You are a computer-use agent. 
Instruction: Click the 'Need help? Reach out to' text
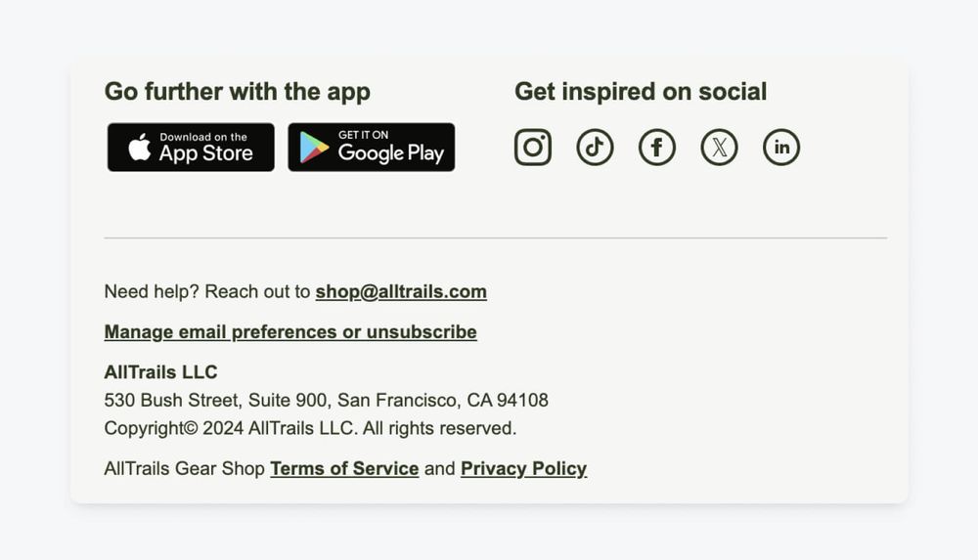(207, 291)
